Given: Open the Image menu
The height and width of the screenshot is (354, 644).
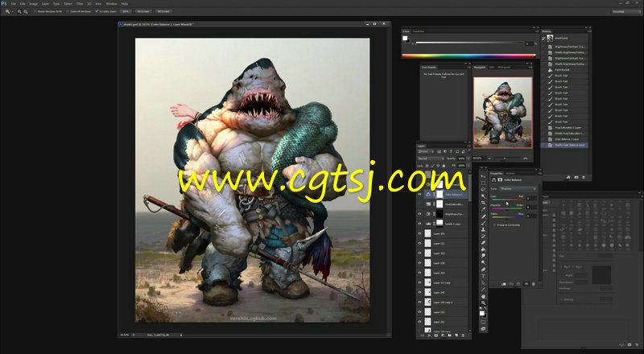Looking at the screenshot, I should 33,4.
